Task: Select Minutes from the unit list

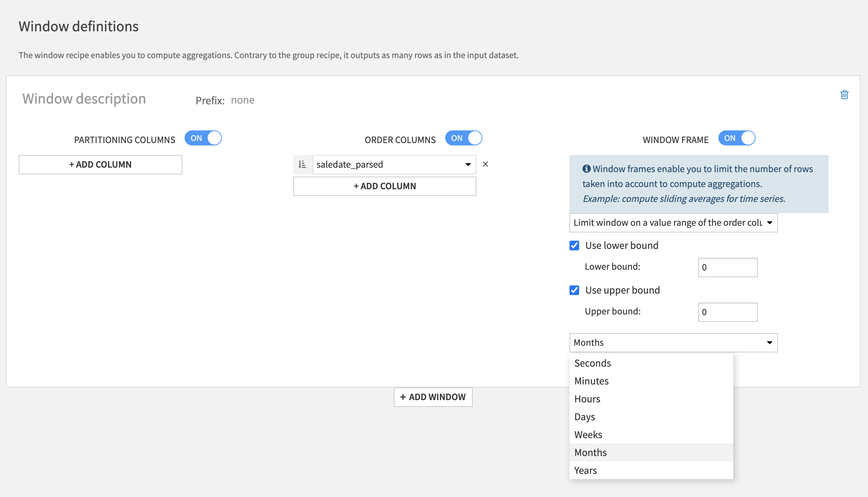Action: click(651, 381)
